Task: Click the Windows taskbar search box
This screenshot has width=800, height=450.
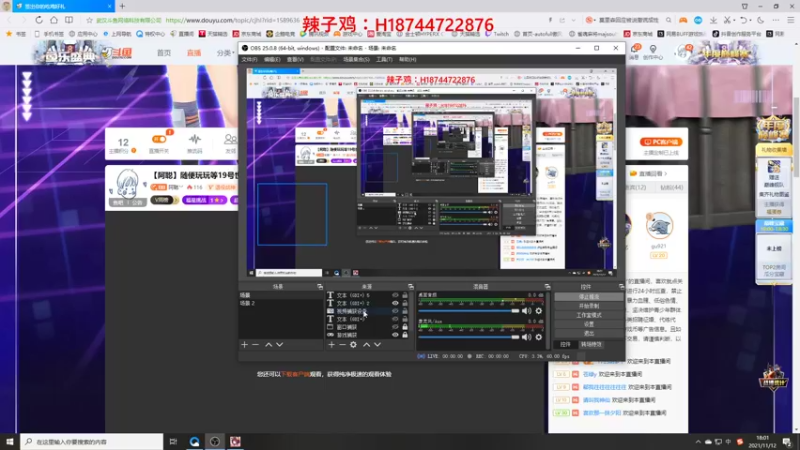Action: pos(92,442)
